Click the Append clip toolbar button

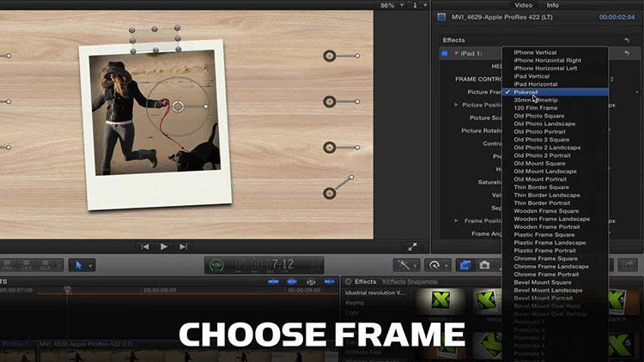[x=46, y=265]
